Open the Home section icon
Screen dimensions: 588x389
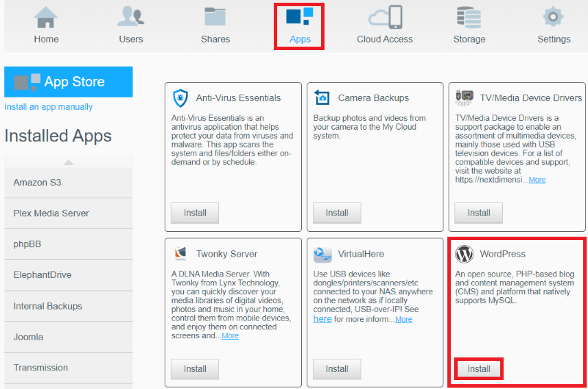pyautogui.click(x=46, y=17)
